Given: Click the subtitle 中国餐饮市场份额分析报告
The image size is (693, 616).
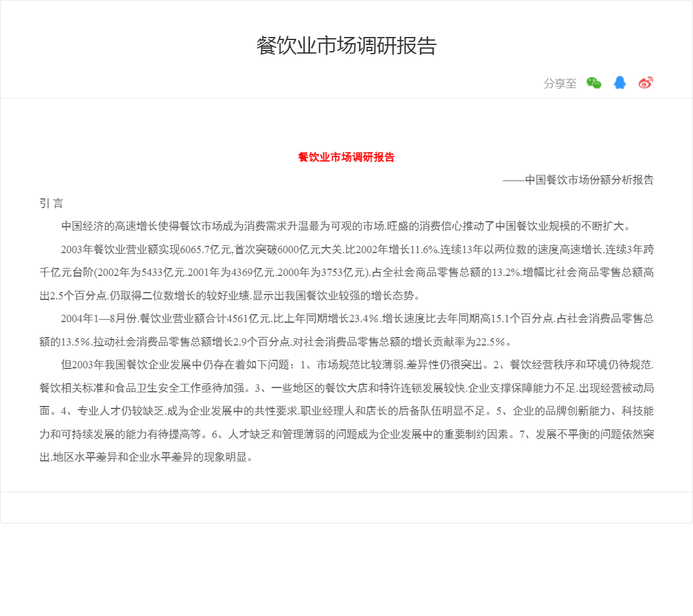Looking at the screenshot, I should (589, 180).
